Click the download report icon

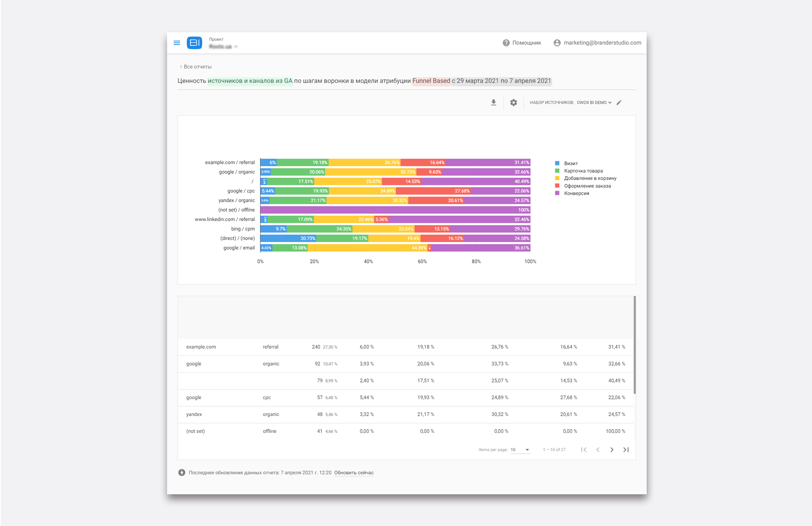tap(493, 102)
